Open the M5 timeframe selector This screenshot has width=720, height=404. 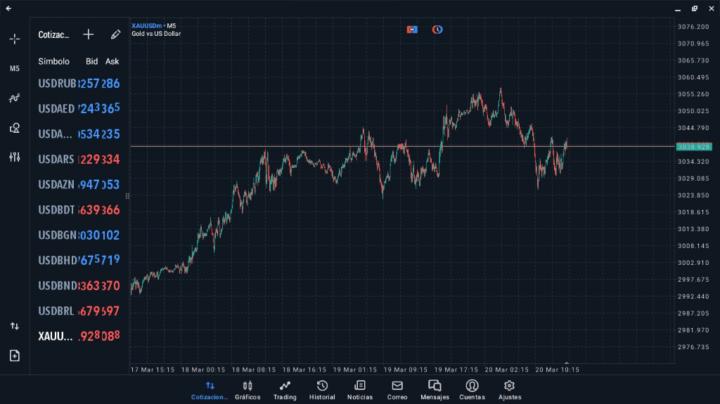pos(14,69)
